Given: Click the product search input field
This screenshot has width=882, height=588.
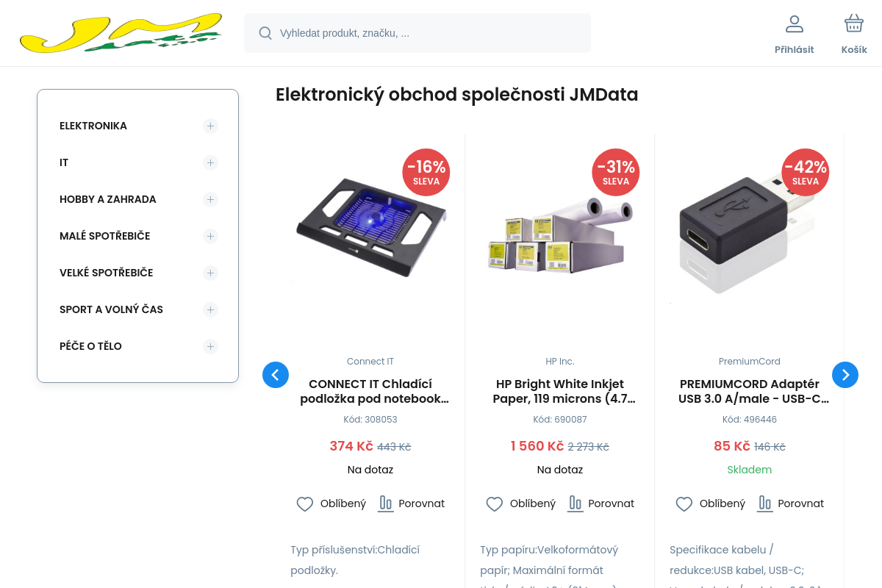Looking at the screenshot, I should 417,33.
